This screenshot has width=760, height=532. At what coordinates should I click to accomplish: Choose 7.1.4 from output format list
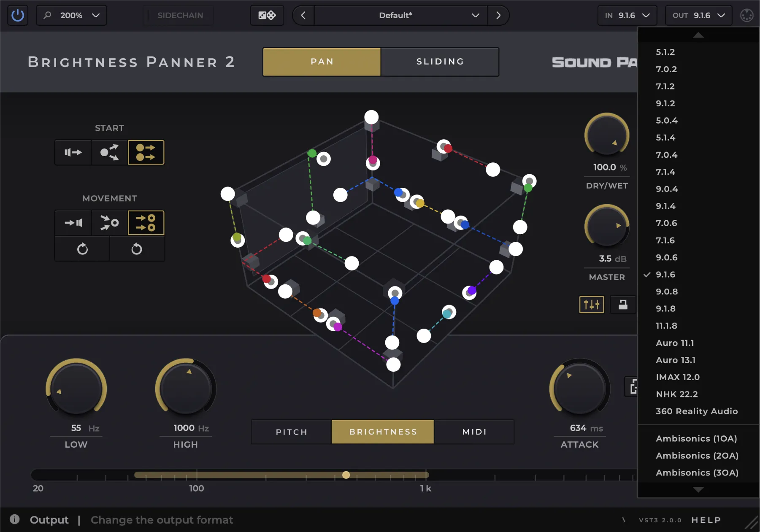(x=698, y=172)
